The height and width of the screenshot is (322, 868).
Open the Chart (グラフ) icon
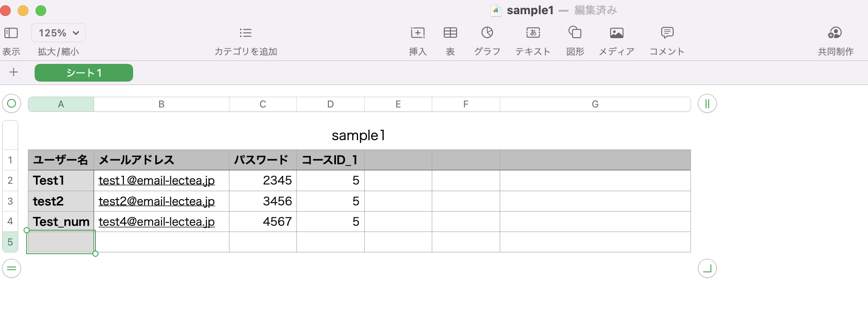(x=487, y=33)
